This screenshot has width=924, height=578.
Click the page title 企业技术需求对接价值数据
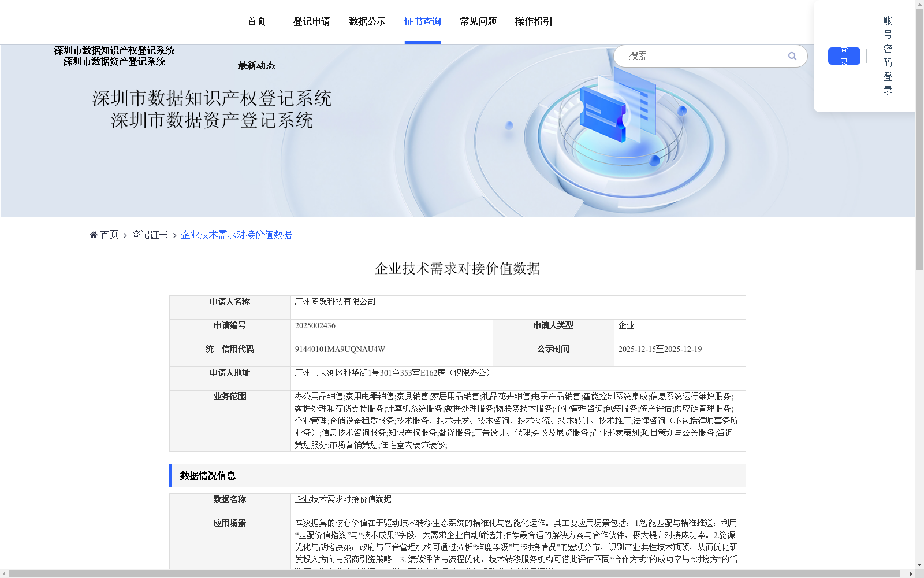[457, 269]
